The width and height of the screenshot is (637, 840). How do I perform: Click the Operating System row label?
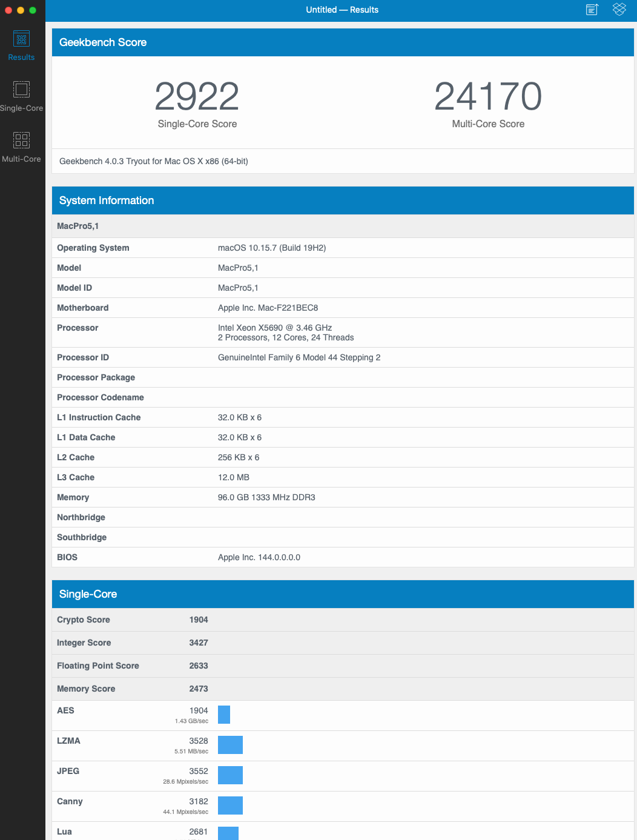(93, 248)
